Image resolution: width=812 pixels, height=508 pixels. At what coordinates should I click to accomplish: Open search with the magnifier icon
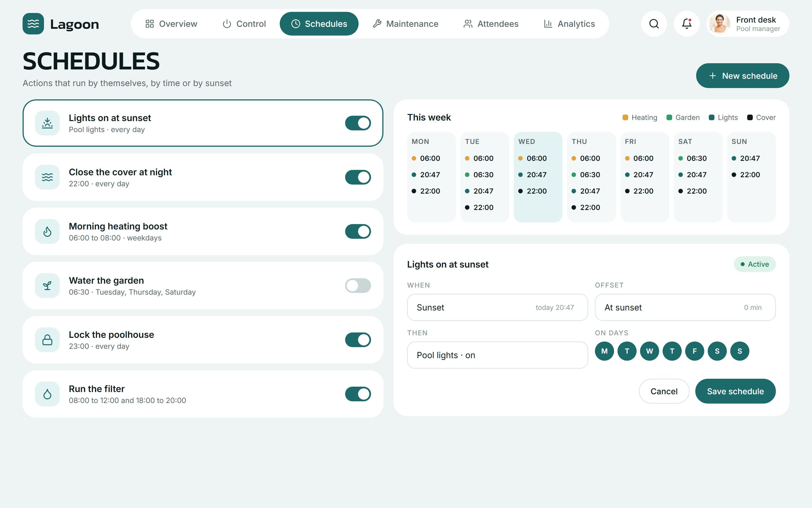point(654,24)
